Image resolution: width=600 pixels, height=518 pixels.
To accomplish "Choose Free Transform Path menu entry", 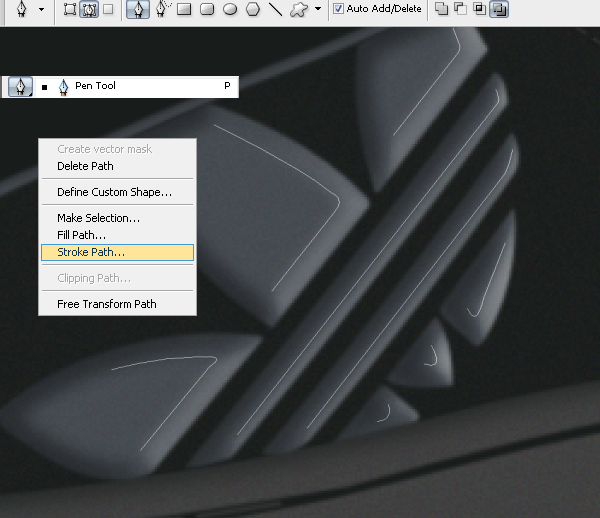I will click(x=117, y=304).
